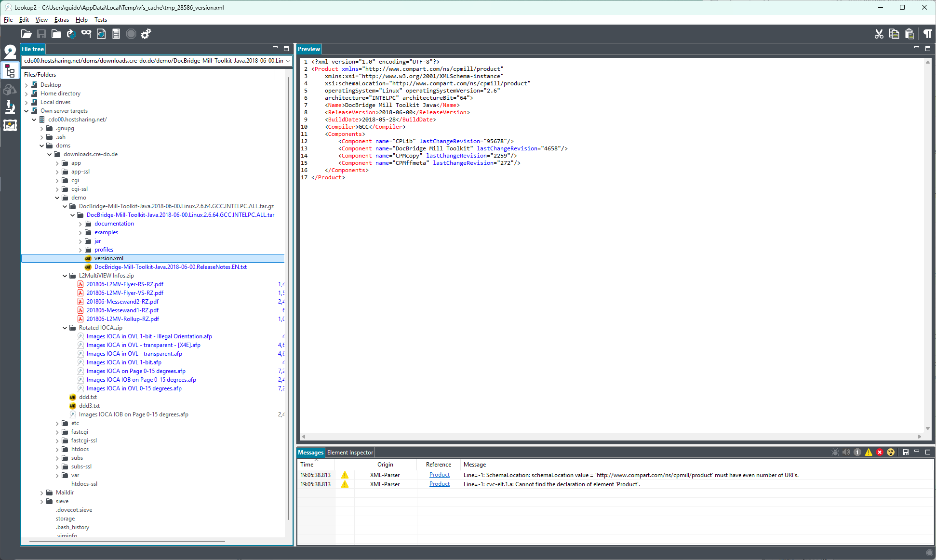Collapse the doms folder
The width and height of the screenshot is (936, 560).
point(42,146)
